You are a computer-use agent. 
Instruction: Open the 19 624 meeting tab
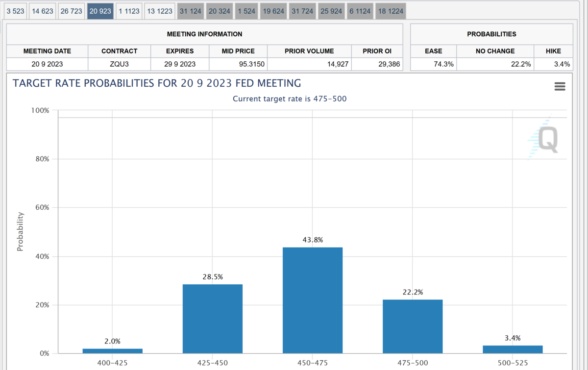pyautogui.click(x=273, y=11)
